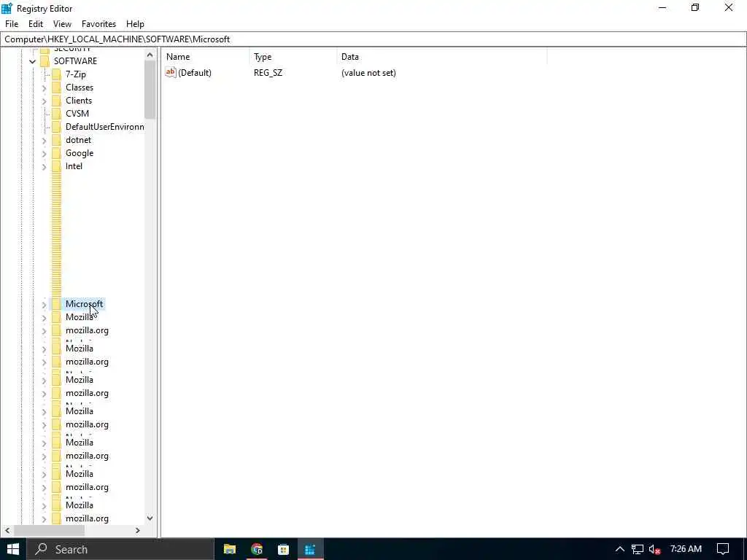Expand the Intel key

pos(44,167)
